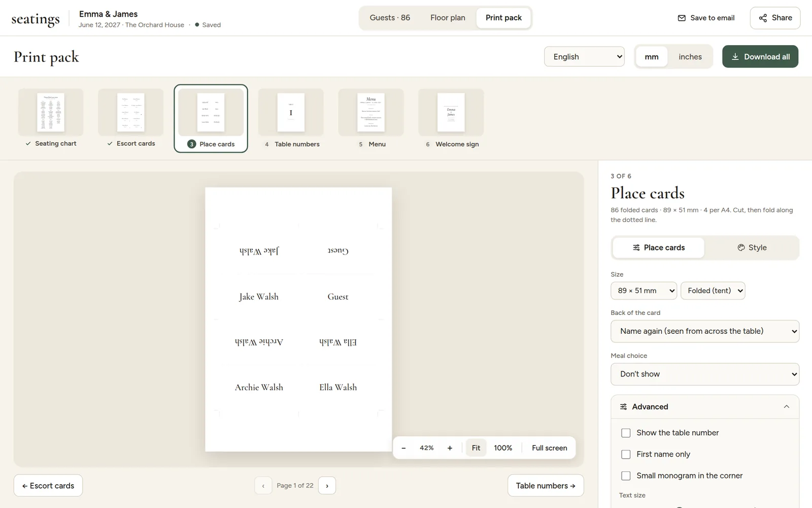The image size is (812, 508).
Task: Collapse the Advanced section chevron
Action: click(786, 407)
